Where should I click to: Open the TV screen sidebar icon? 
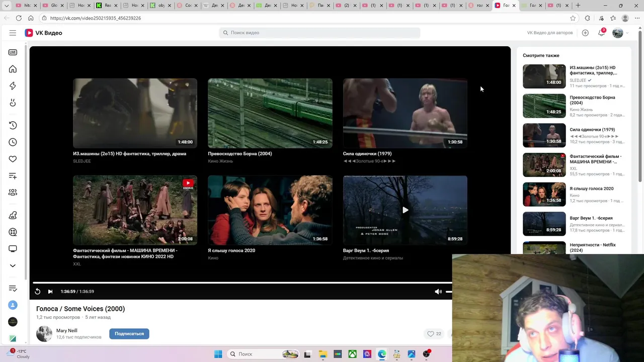pos(13,249)
